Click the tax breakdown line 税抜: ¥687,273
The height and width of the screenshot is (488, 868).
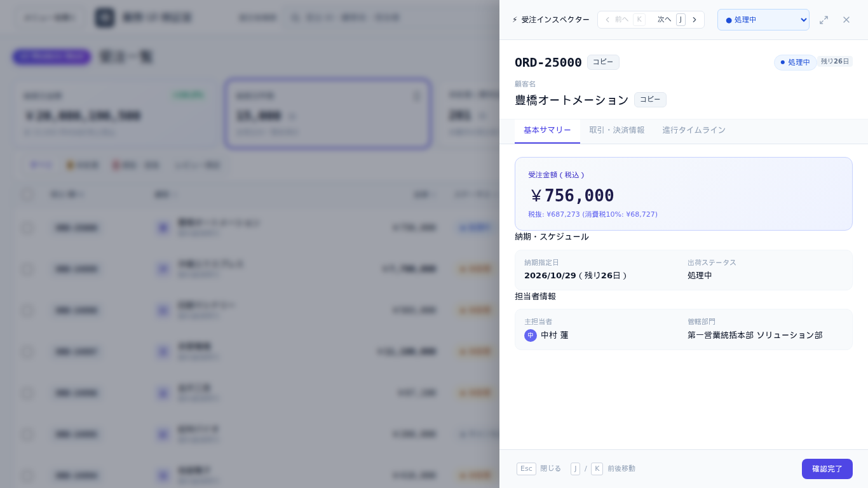click(x=593, y=214)
